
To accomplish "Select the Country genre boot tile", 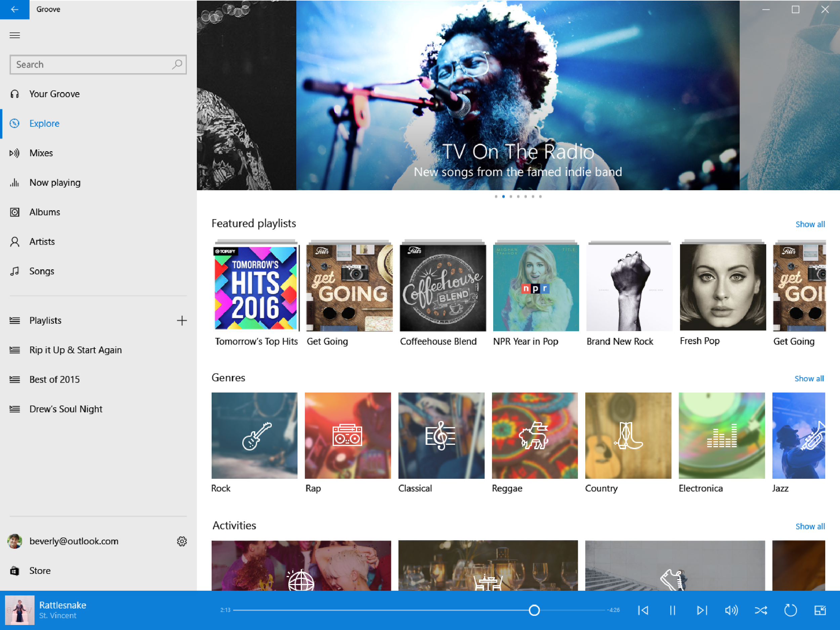I will (x=628, y=435).
